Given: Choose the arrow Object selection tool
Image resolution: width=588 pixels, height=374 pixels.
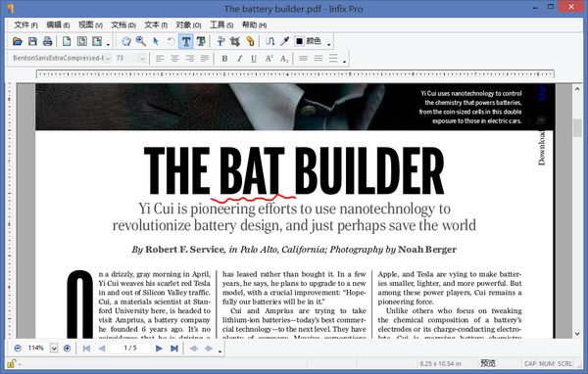Looking at the screenshot, I should point(156,41).
